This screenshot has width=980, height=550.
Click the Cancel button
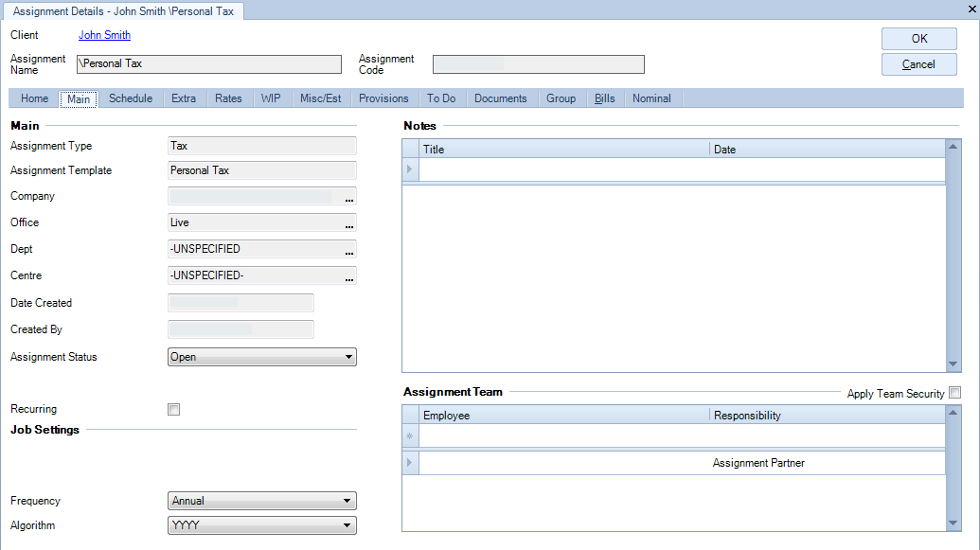point(919,64)
